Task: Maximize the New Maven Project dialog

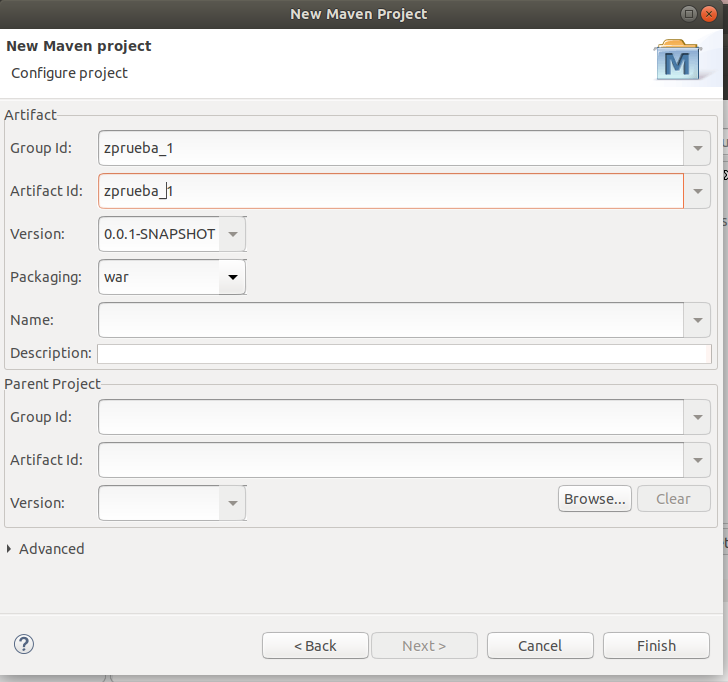Action: pos(689,14)
